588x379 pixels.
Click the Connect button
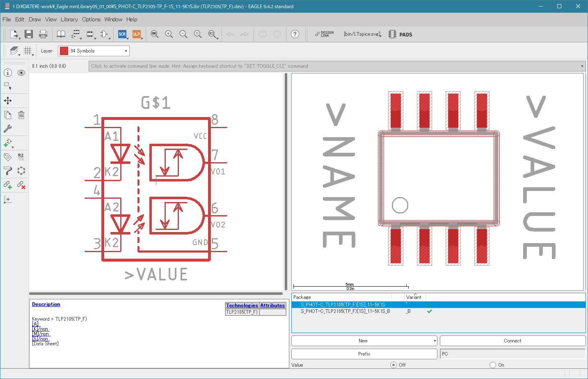(x=512, y=341)
